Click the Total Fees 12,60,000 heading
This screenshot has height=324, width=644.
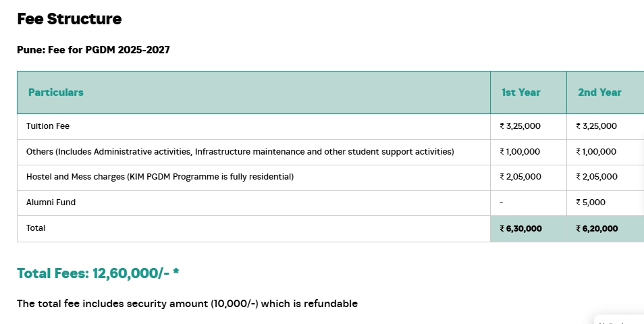[x=98, y=273]
